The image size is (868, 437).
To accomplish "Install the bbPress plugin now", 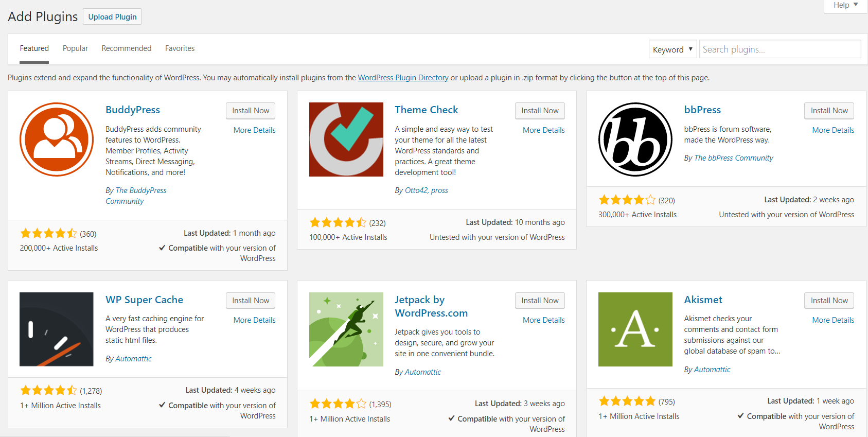I will (x=829, y=111).
